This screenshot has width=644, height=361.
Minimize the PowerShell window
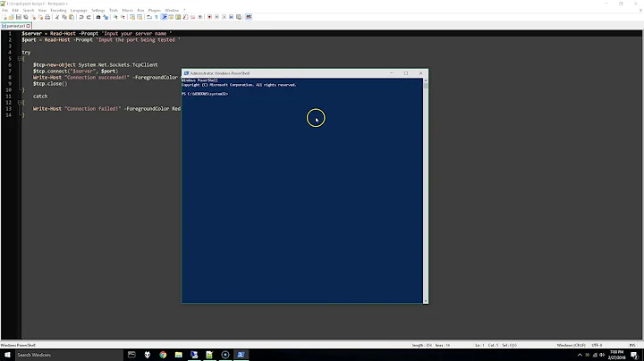[x=392, y=73]
